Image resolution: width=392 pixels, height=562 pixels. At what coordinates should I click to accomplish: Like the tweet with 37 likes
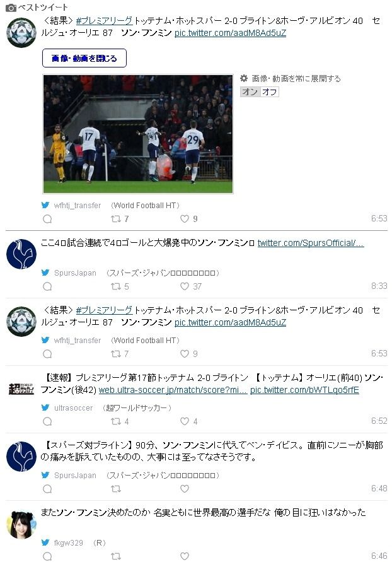coord(185,286)
